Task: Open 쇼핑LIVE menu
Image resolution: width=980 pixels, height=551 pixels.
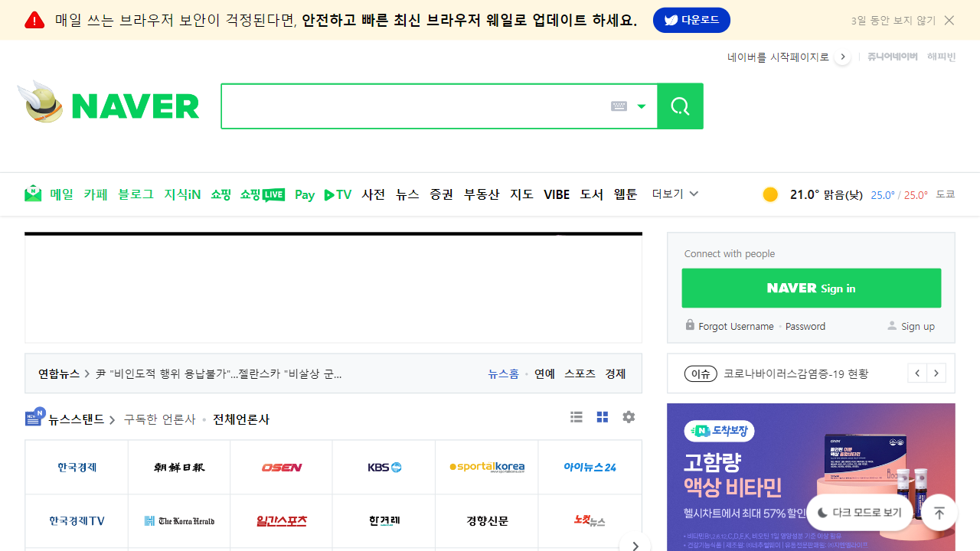Action: tap(263, 194)
